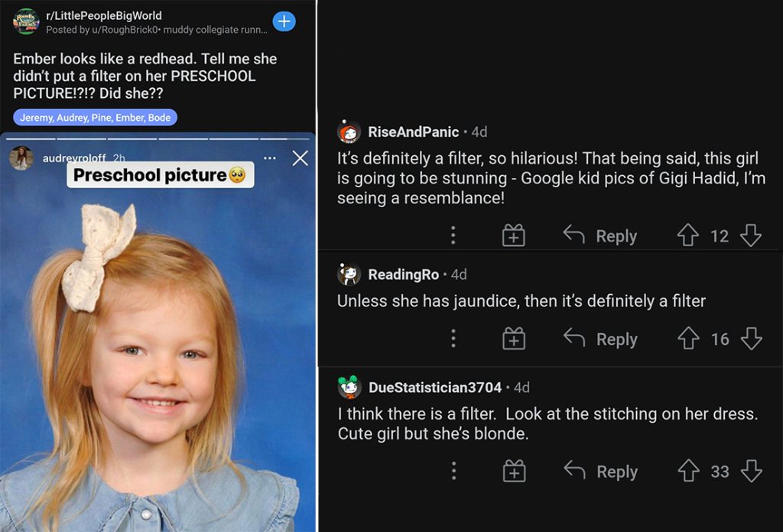This screenshot has height=532, width=783.
Task: Upvote ReadingRo's jaundice comment
Action: pos(688,339)
